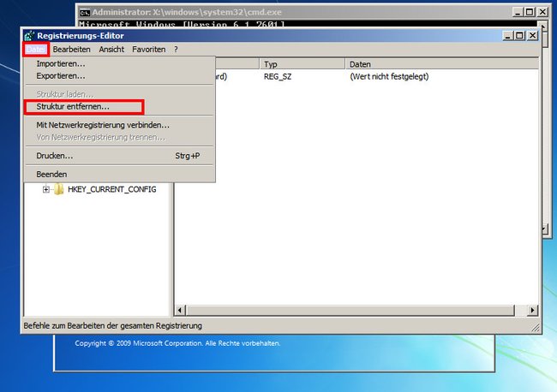Select the REG_SZ type cell
This screenshot has width=557, height=392.
(278, 77)
